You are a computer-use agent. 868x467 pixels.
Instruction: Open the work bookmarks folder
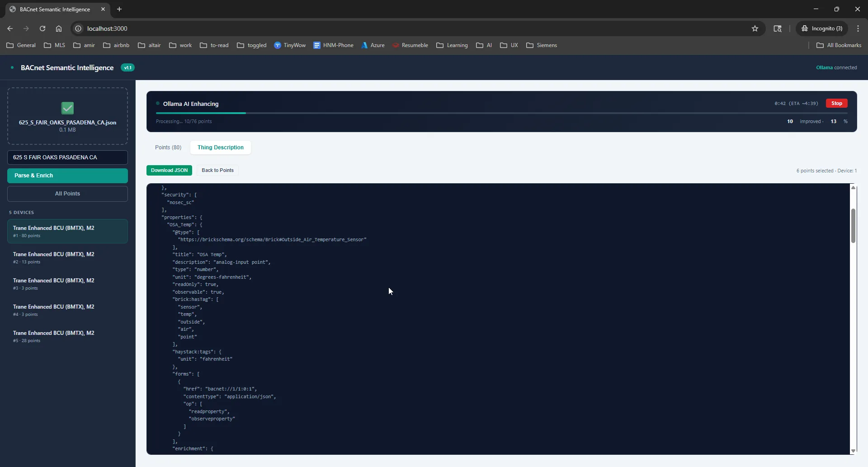[180, 45]
